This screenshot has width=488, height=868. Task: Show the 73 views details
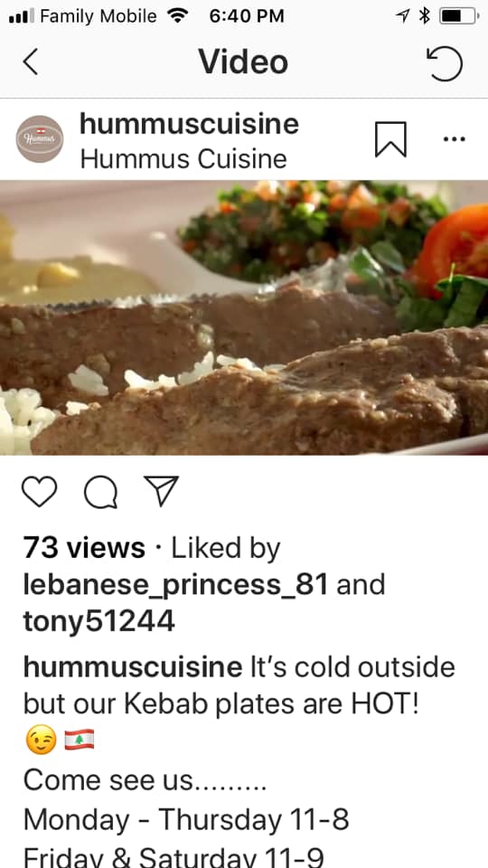tap(84, 549)
